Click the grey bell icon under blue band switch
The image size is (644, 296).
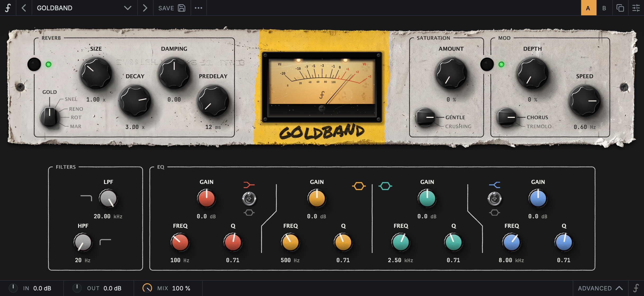point(494,212)
